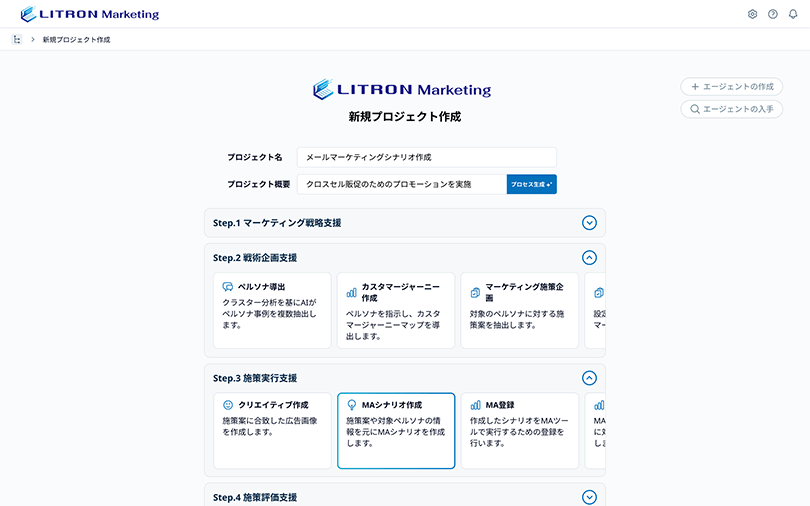
Task: Click the help question mark icon
Action: tap(773, 14)
